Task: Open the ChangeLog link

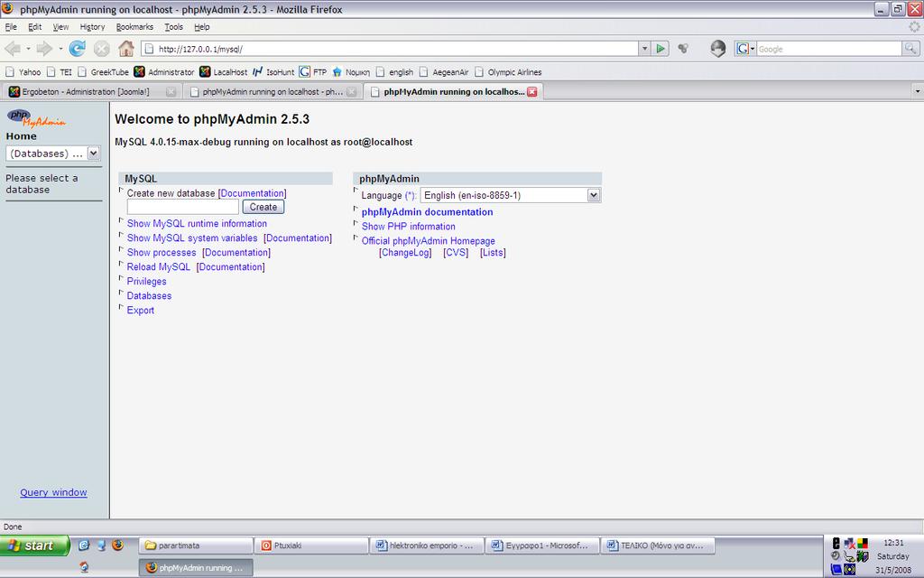Action: click(405, 253)
